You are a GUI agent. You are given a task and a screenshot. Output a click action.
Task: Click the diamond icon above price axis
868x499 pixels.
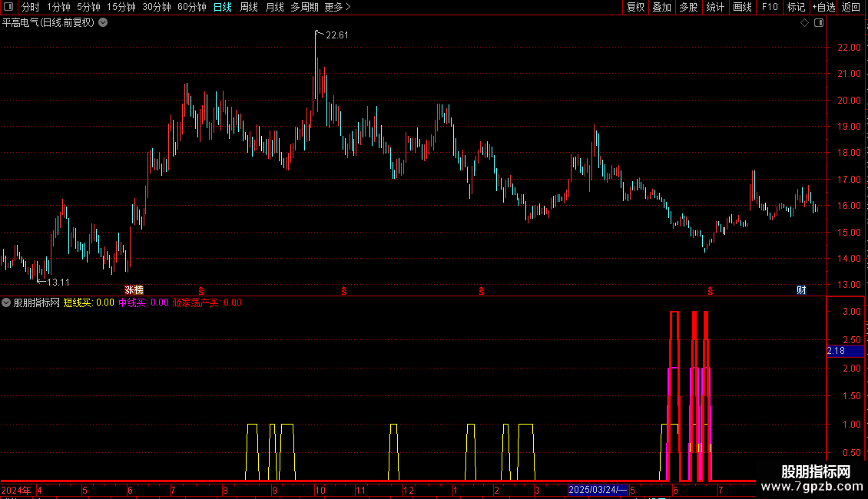click(804, 23)
